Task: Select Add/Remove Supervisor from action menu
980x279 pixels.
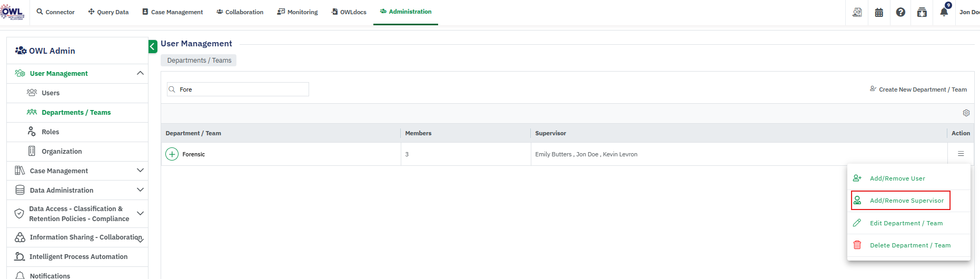Action: pyautogui.click(x=906, y=201)
